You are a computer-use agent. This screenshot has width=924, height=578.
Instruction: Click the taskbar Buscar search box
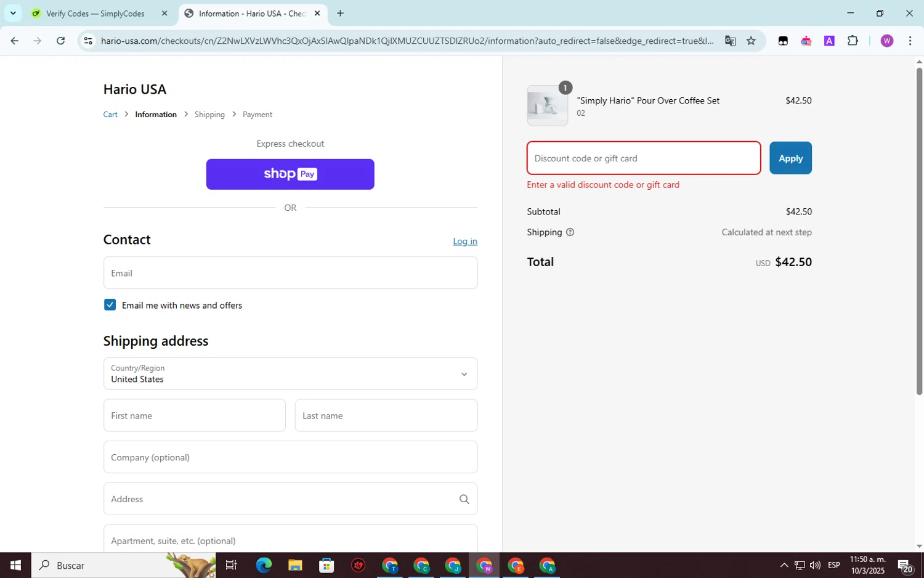[123, 565]
